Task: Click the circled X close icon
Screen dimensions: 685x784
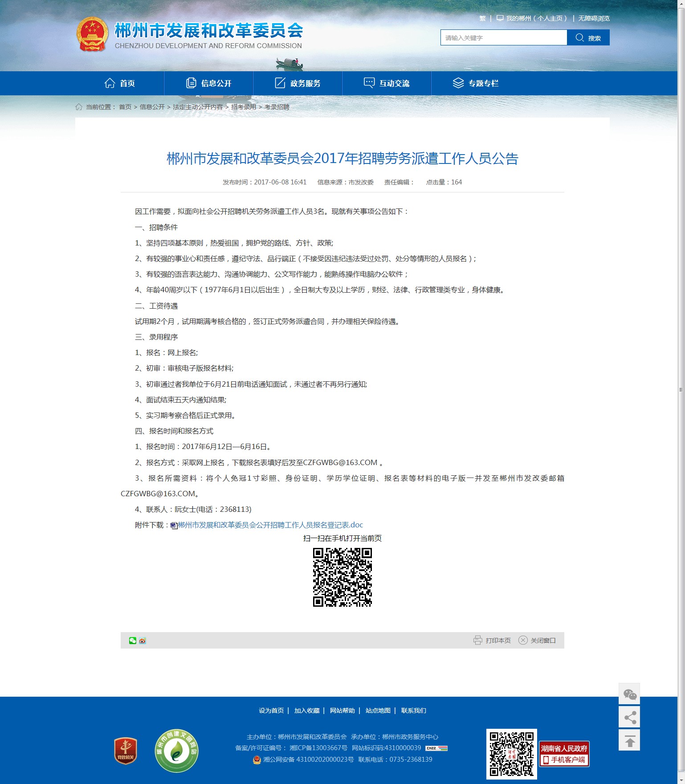Action: (523, 640)
